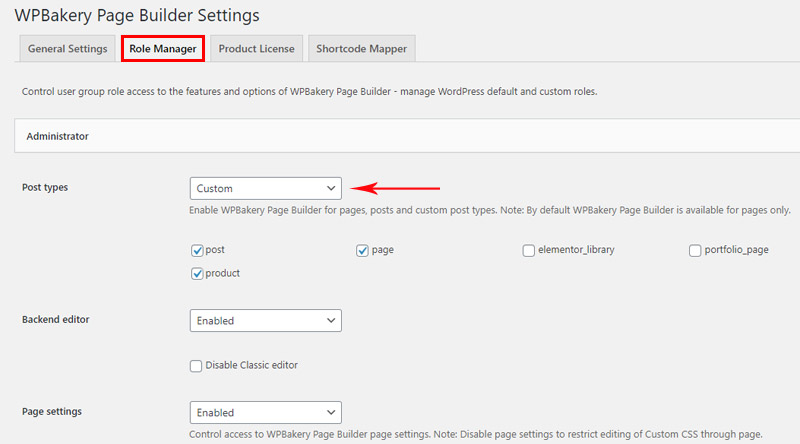Screen dimensions: 800x444
Task: Expand the Backend editor dropdown
Action: tap(266, 320)
